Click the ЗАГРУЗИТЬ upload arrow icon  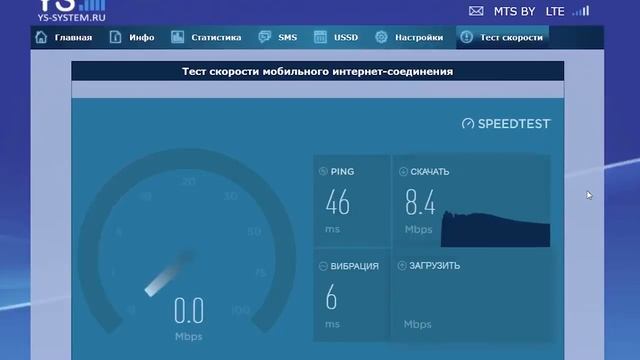(402, 266)
